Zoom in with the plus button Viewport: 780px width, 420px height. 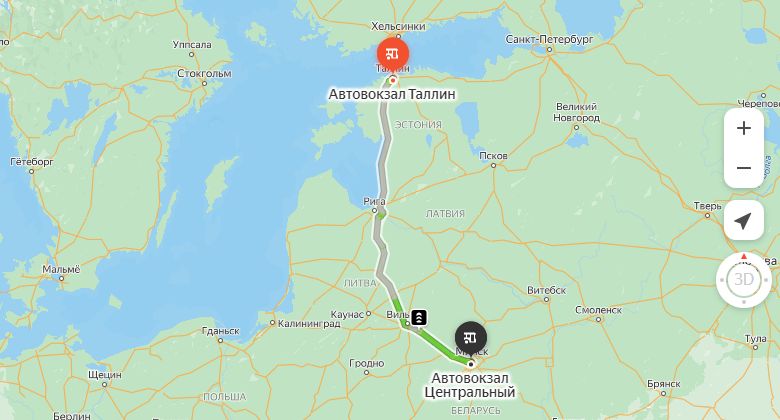pyautogui.click(x=744, y=128)
